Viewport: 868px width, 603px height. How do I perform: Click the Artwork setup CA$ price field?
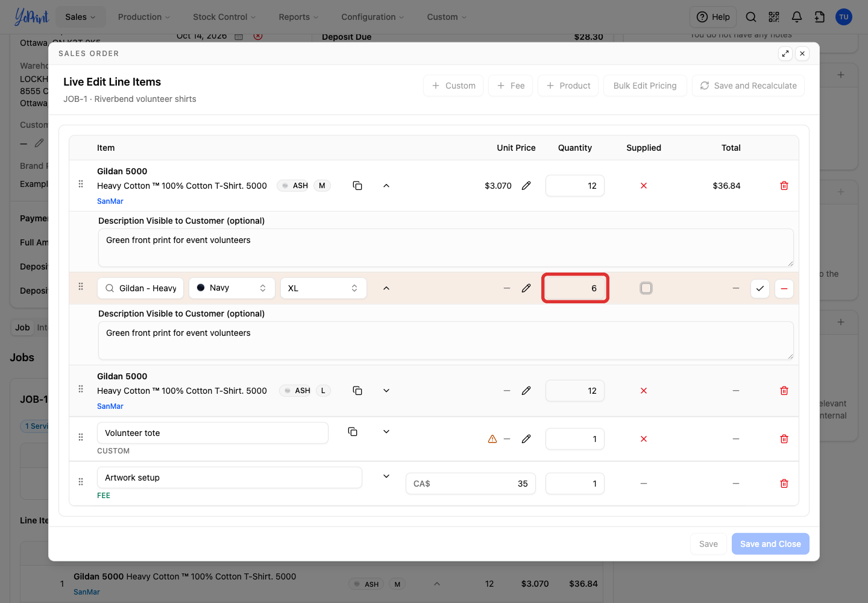(x=471, y=484)
